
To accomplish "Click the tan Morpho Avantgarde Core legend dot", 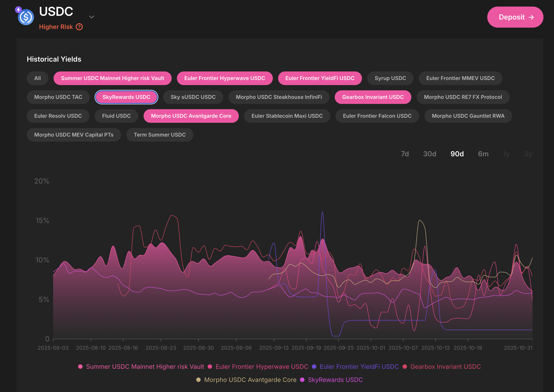I will tap(198, 380).
